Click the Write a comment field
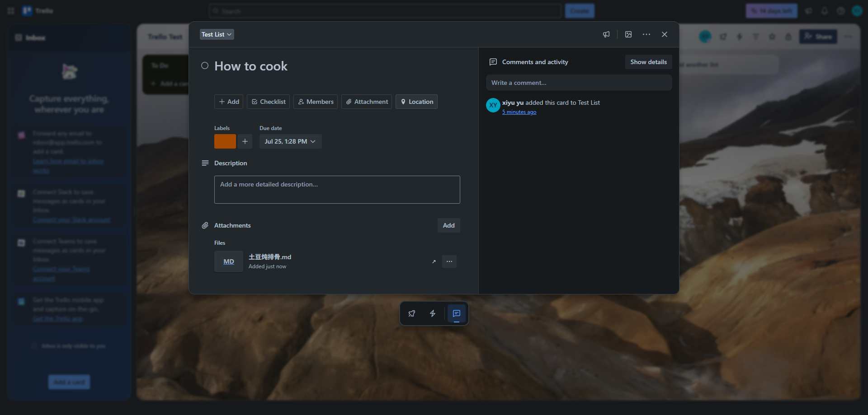This screenshot has height=415, width=868. point(579,83)
